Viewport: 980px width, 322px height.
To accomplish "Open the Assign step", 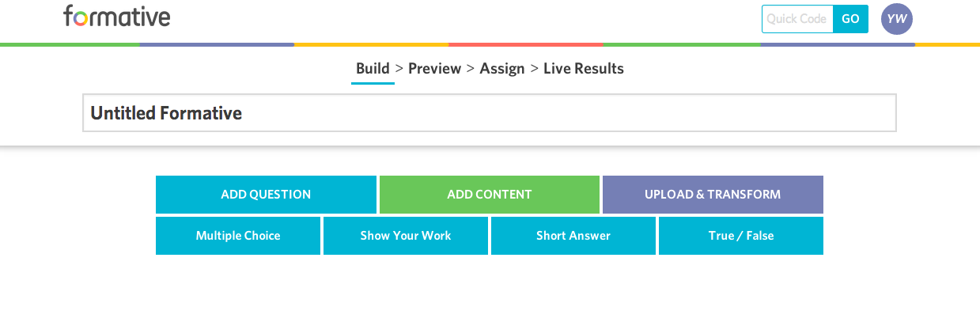I will (502, 69).
